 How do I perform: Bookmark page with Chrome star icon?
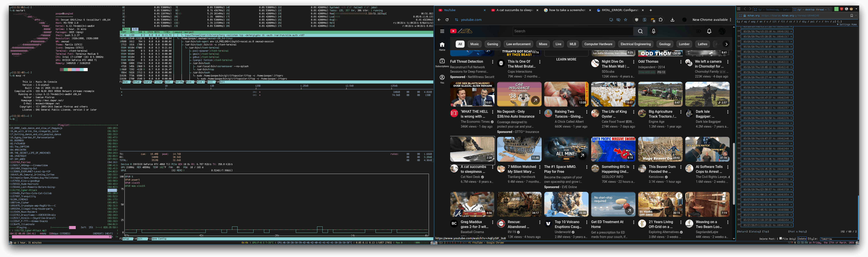[x=625, y=19]
